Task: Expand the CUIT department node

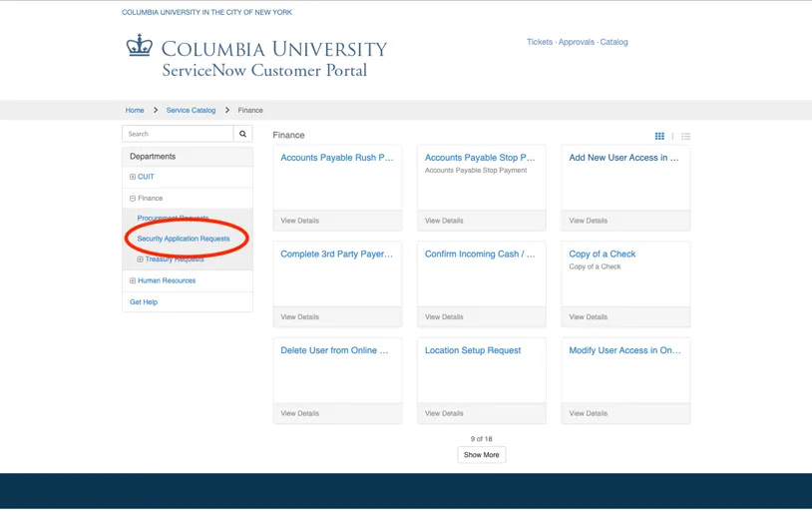Action: click(x=133, y=177)
